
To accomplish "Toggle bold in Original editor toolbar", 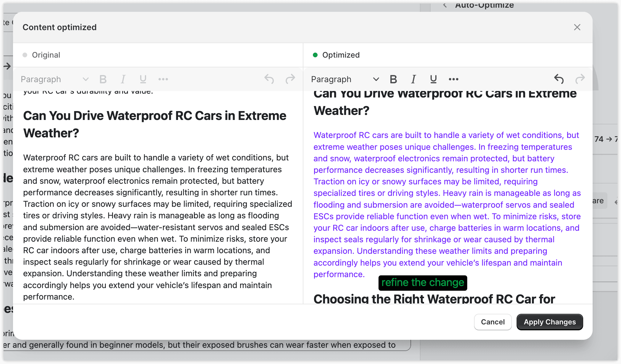I will (x=103, y=79).
